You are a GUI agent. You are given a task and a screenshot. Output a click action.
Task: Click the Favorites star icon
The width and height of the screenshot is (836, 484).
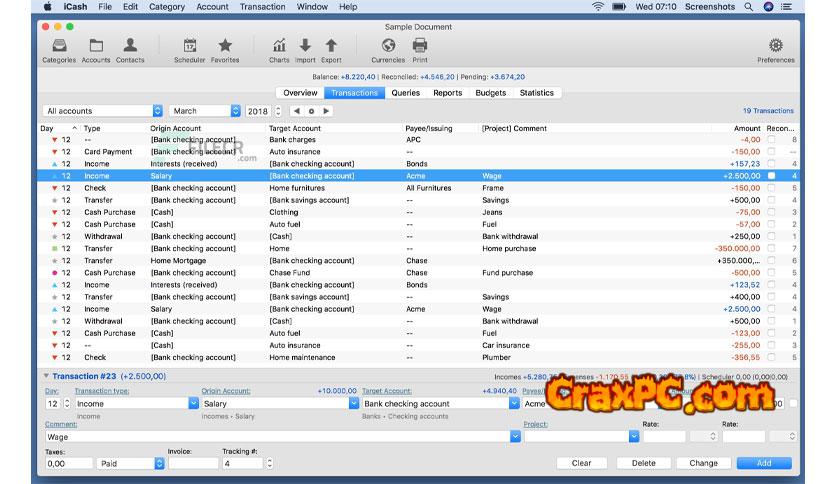pyautogui.click(x=225, y=46)
